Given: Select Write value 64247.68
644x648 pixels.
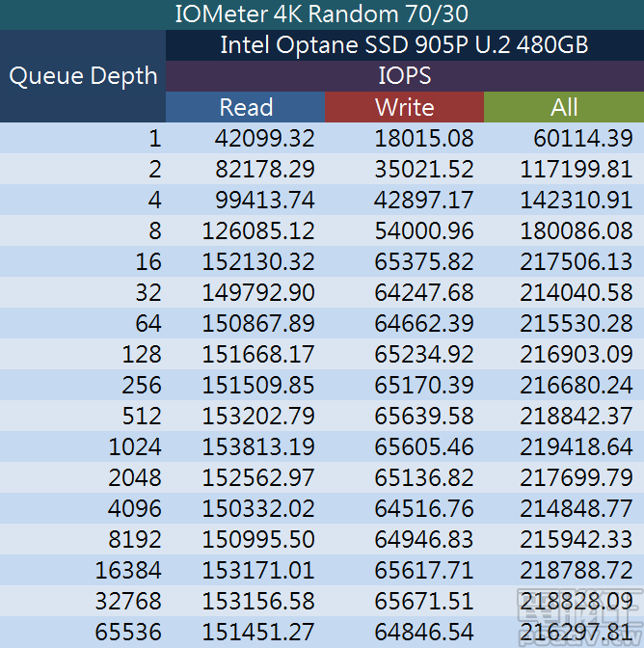Looking at the screenshot, I should (x=424, y=293).
